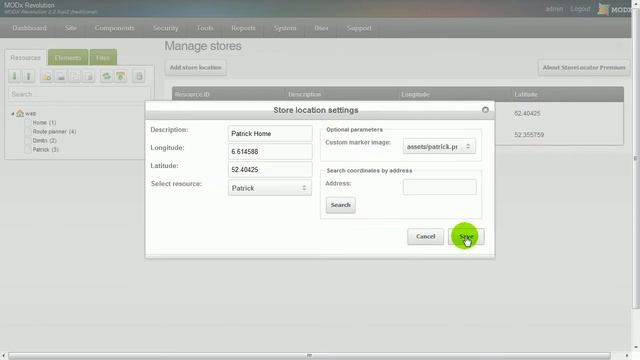Click latitude cell 52.355759 in grid
This screenshot has height=360, width=640.
[529, 134]
